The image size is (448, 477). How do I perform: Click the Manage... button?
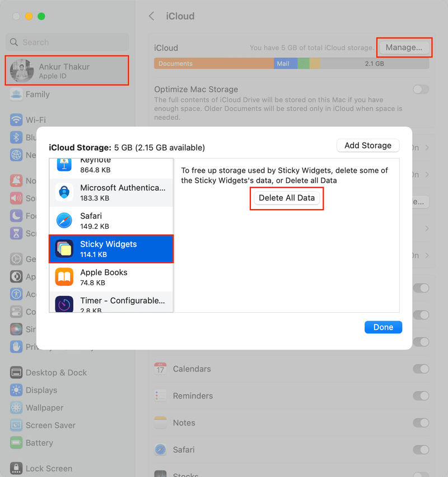pos(404,48)
